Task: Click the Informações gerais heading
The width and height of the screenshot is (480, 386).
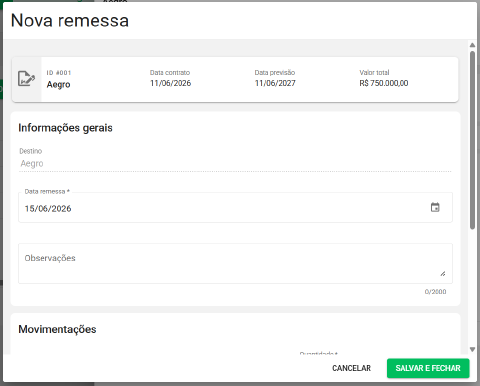Action: coord(65,128)
